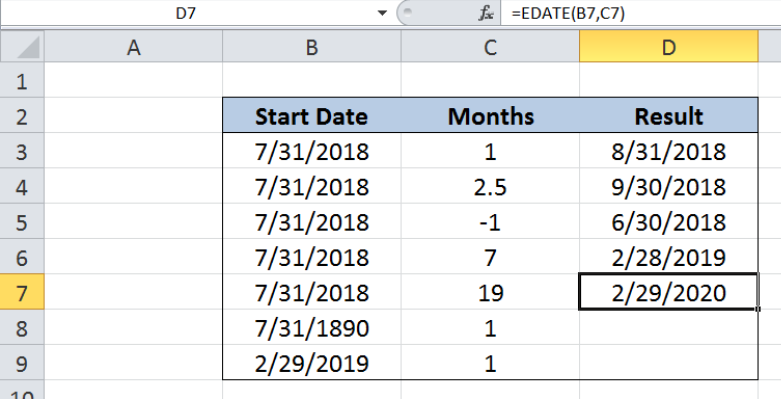The height and width of the screenshot is (399, 781).
Task: Select result cell showing 8/31/2018
Action: [x=669, y=151]
